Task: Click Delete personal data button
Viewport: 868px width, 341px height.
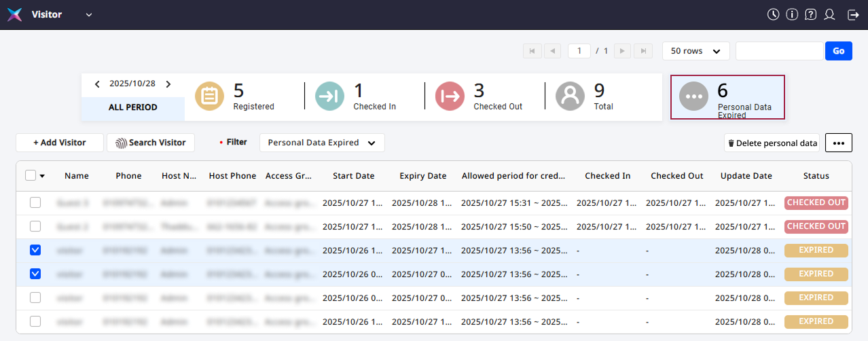Action: (772, 143)
